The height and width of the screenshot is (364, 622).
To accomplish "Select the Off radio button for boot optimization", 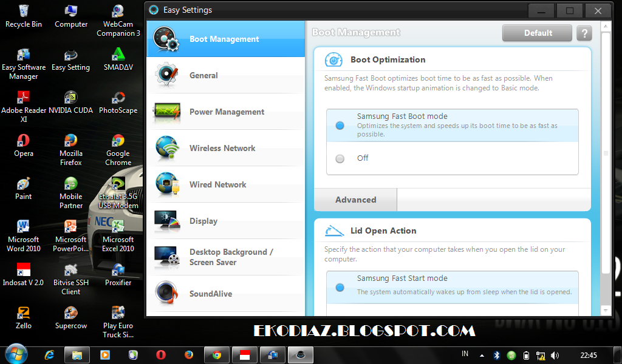I will (340, 159).
